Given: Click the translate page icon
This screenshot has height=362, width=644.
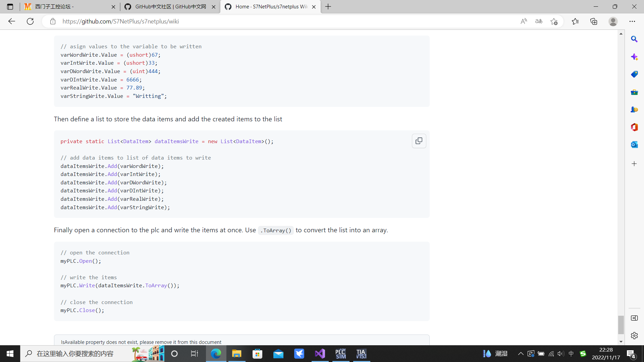Looking at the screenshot, I should point(539,21).
